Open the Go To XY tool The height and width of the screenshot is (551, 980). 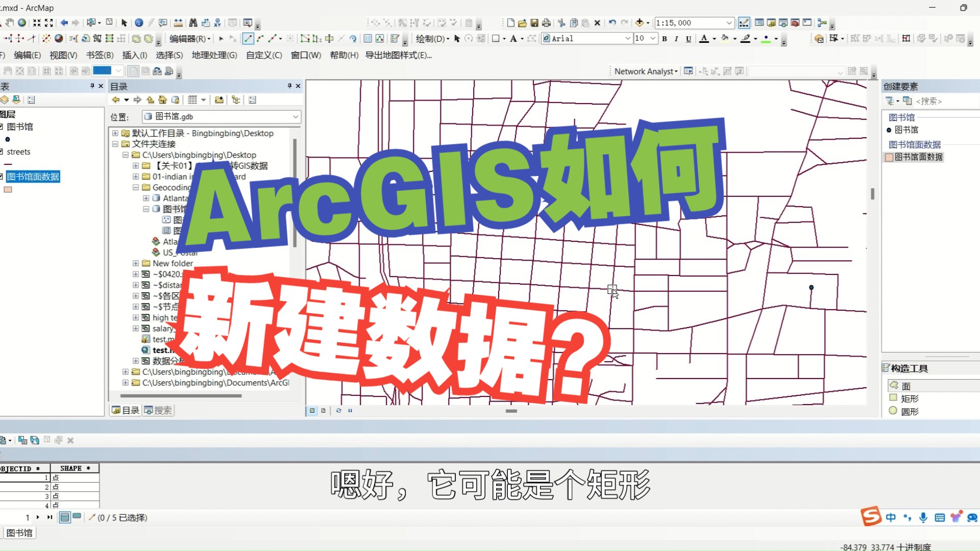pyautogui.click(x=218, y=23)
